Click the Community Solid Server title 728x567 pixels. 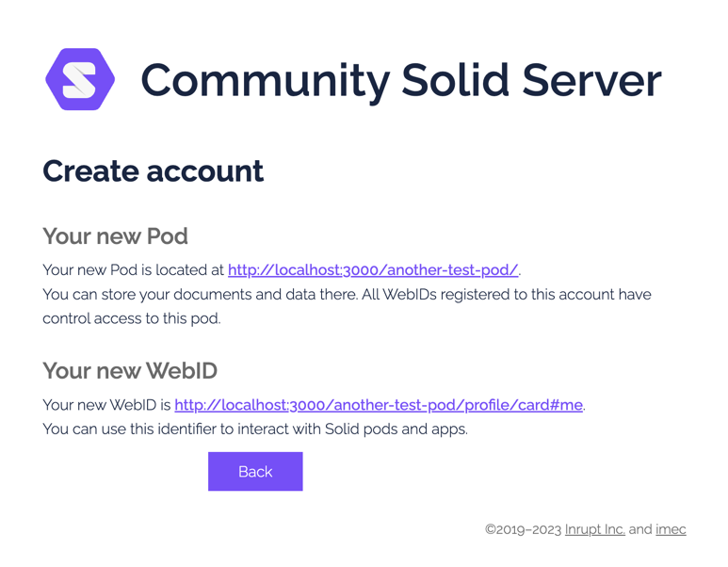point(401,80)
